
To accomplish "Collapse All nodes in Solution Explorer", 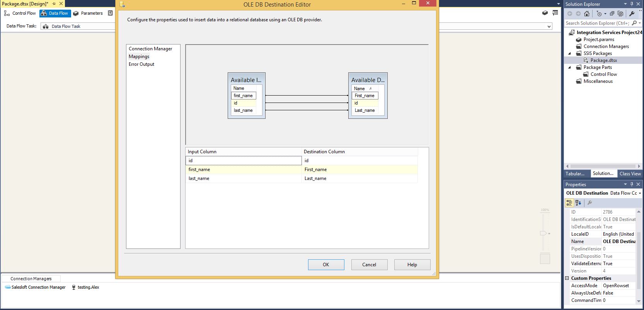I will point(612,14).
